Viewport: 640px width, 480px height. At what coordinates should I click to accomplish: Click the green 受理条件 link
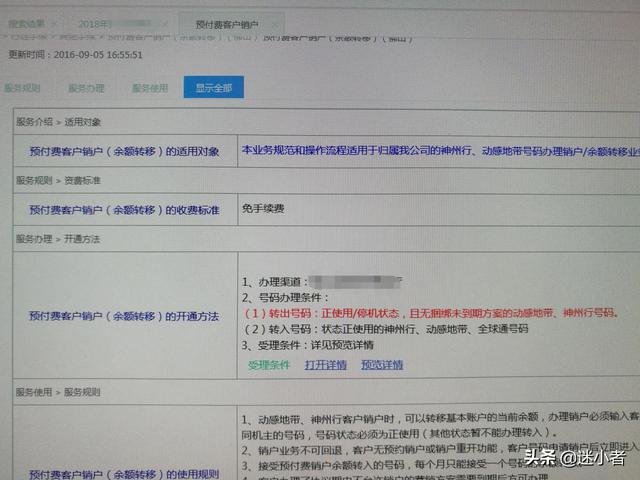point(269,365)
